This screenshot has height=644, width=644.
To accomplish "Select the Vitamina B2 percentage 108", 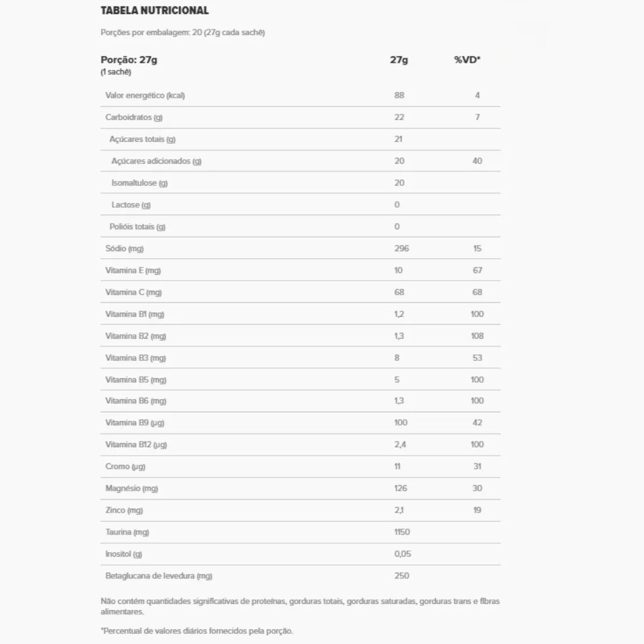I will [477, 336].
